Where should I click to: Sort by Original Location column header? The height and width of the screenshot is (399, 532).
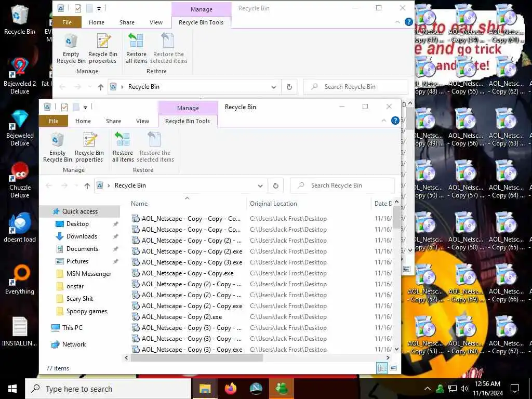[x=273, y=204]
